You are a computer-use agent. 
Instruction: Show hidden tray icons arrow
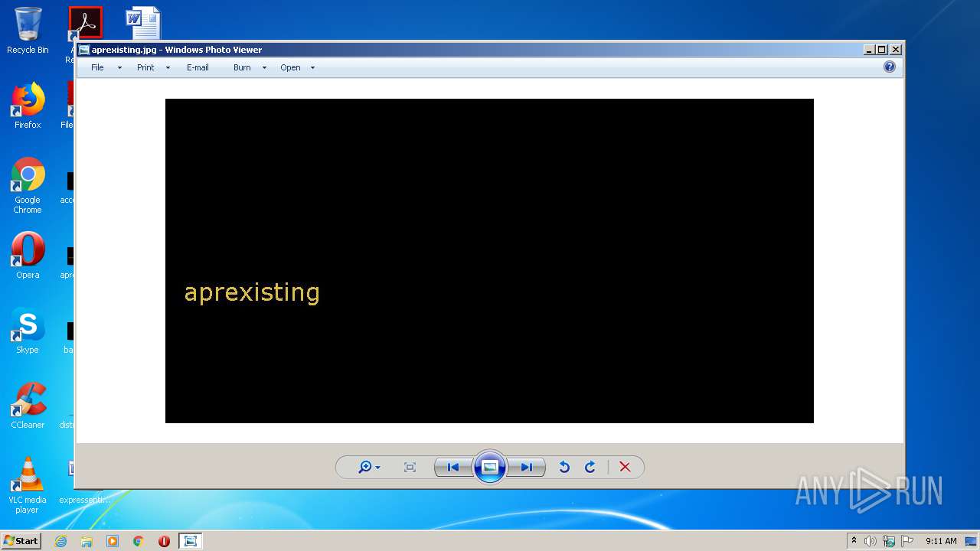(854, 541)
